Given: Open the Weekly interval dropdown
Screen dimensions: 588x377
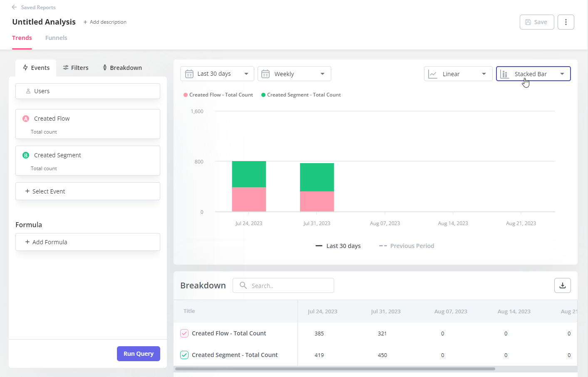Looking at the screenshot, I should point(294,74).
